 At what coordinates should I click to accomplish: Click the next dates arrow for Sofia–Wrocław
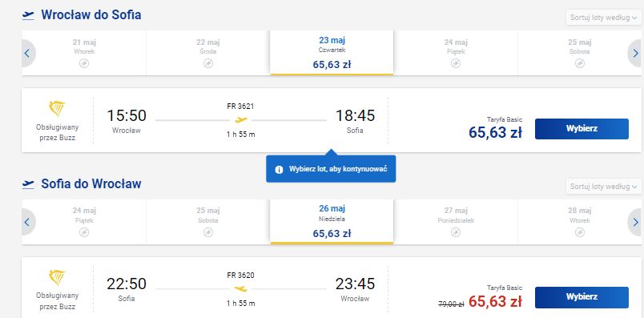(635, 222)
